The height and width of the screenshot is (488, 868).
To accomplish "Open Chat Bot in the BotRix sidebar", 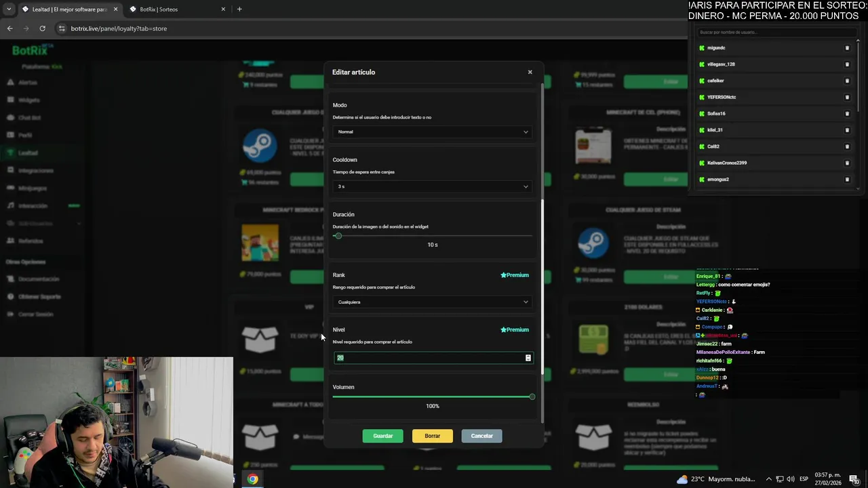I will pyautogui.click(x=30, y=118).
